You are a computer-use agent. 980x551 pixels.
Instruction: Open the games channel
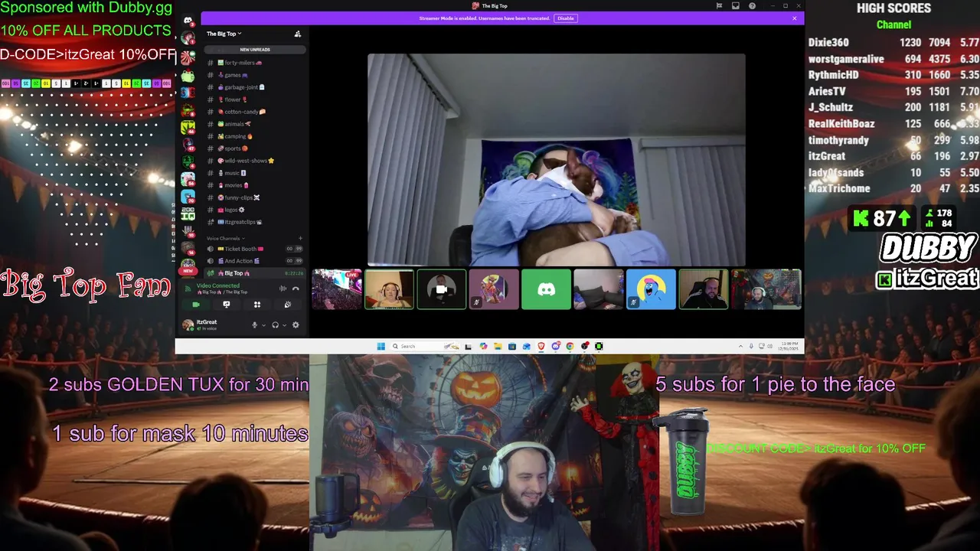(x=256, y=75)
